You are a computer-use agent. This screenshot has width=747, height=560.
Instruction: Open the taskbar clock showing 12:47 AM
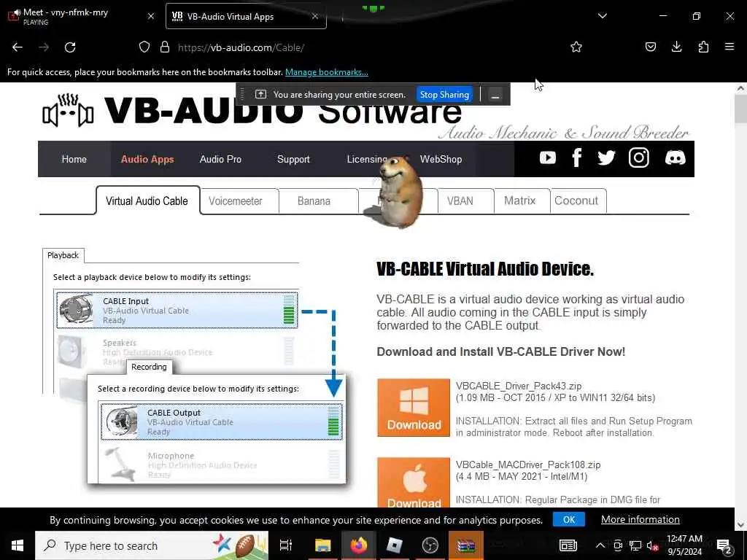point(684,545)
